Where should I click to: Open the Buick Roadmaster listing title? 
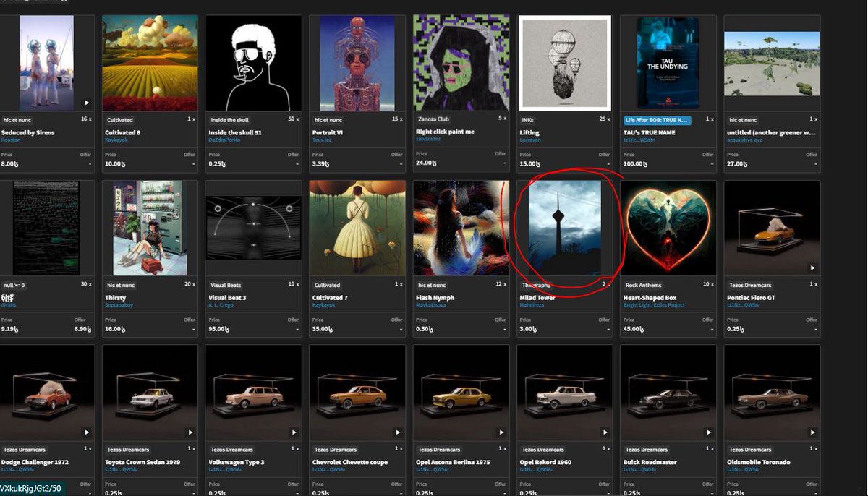click(x=650, y=462)
